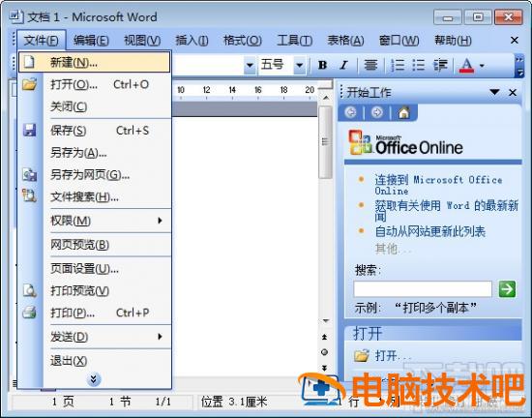Open the 格式(O) menu
Viewport: 532px width, 418px height.
coord(242,41)
